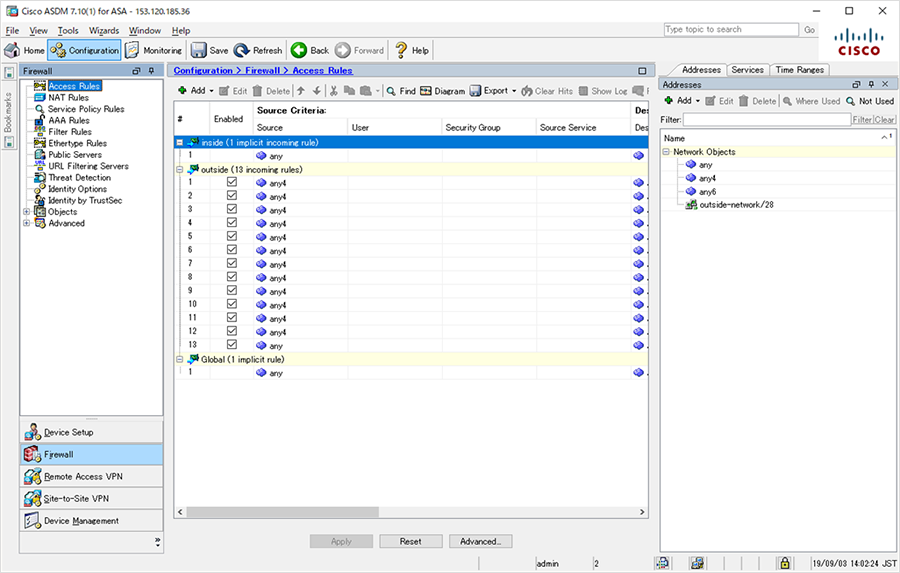Open Site-to-Site VPN section
This screenshot has width=900, height=573.
pyautogui.click(x=91, y=498)
